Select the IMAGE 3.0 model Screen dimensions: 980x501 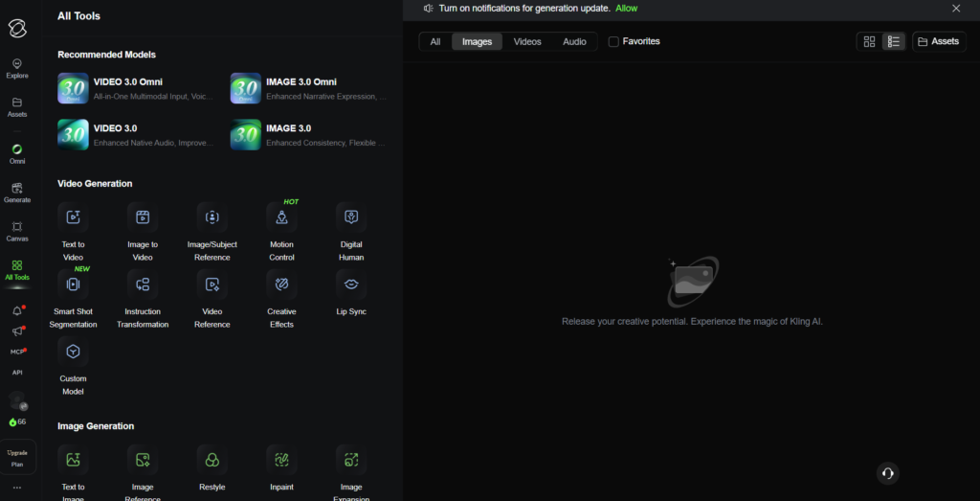pyautogui.click(x=310, y=134)
